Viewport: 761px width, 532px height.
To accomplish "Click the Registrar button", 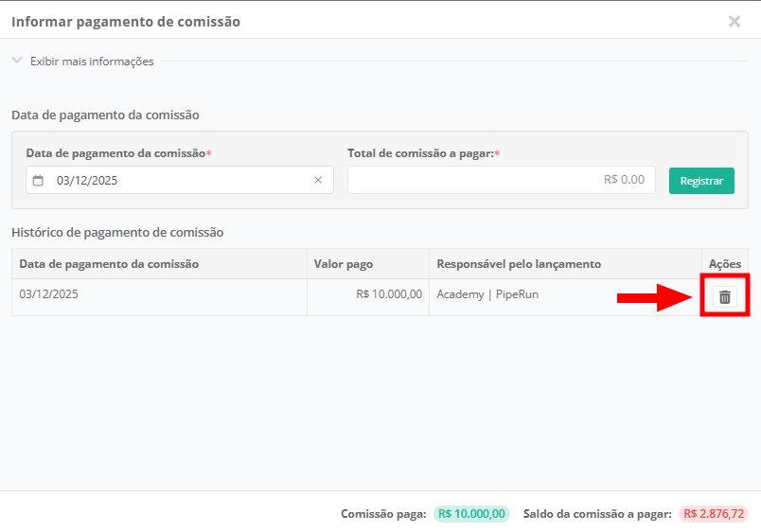I will (701, 181).
